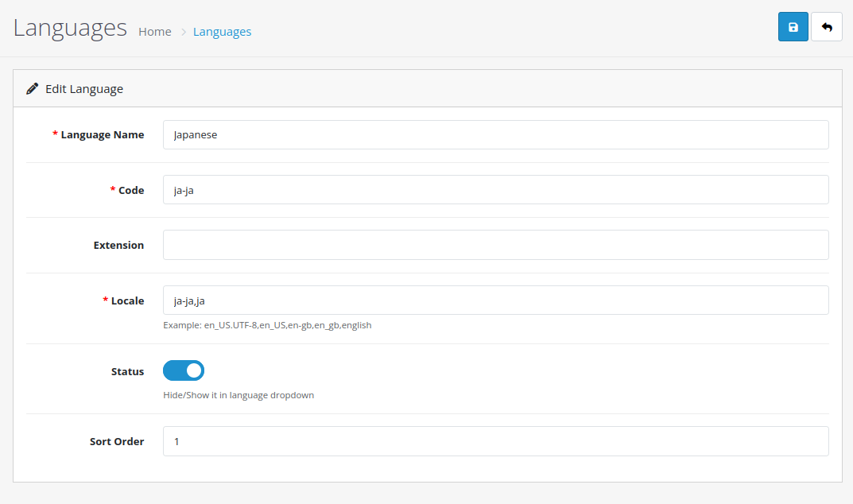Click the blue floppy disk Save icon
The width and height of the screenshot is (853, 504).
coord(793,26)
